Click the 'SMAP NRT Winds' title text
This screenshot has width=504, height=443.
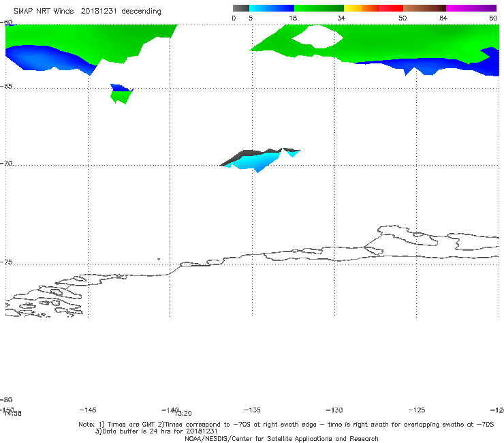pyautogui.click(x=44, y=12)
